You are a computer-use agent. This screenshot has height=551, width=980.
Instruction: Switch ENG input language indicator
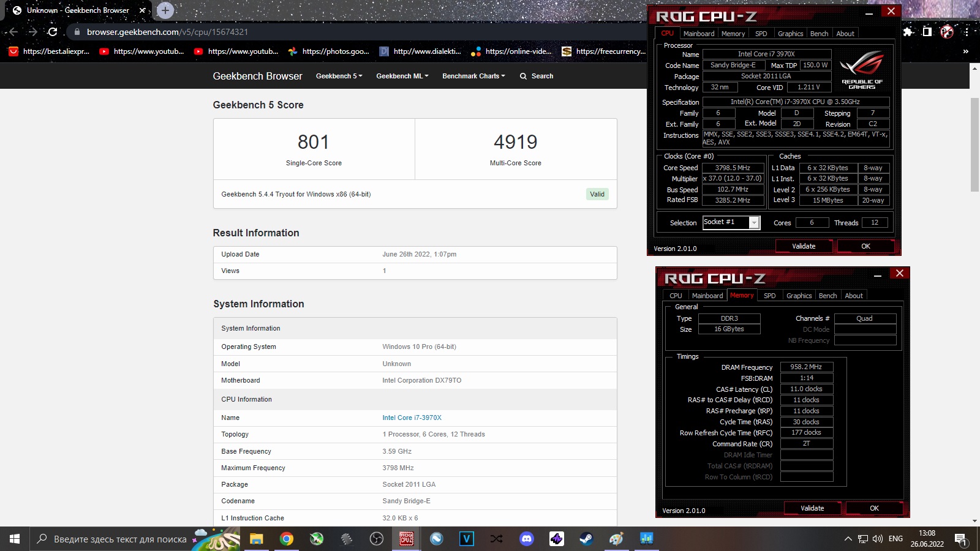pyautogui.click(x=895, y=539)
